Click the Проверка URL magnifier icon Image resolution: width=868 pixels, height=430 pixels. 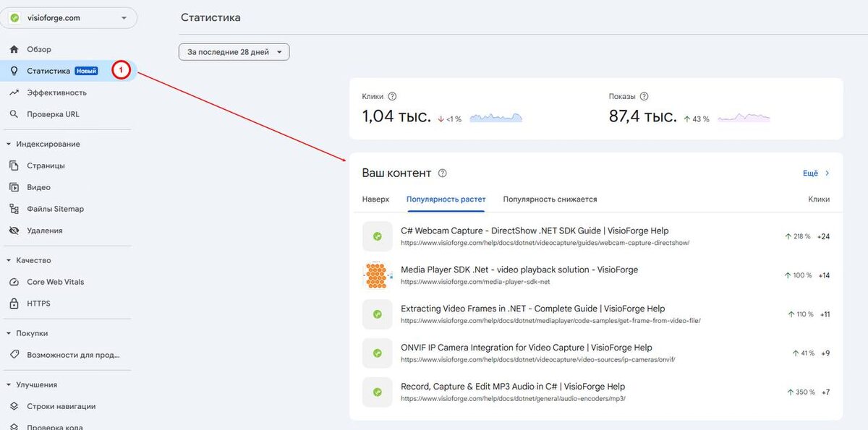[14, 114]
